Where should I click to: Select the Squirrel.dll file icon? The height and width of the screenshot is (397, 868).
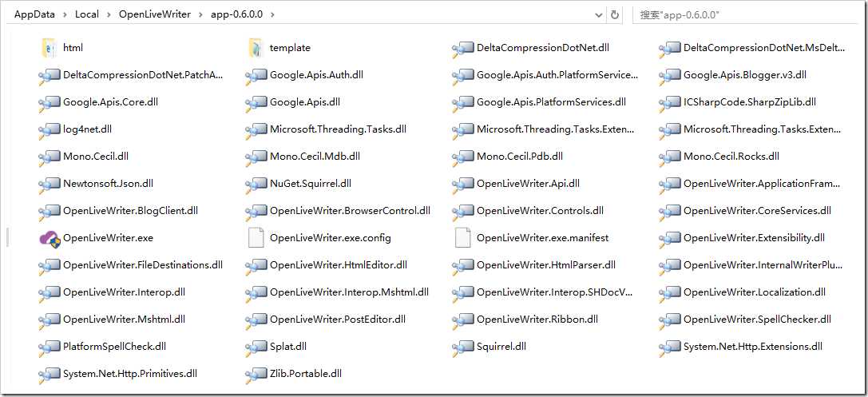pyautogui.click(x=463, y=347)
